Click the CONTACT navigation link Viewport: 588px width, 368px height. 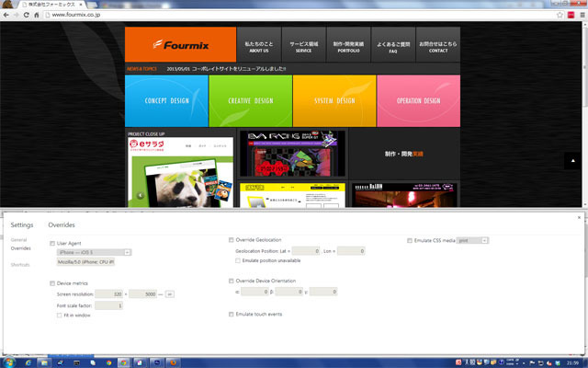[x=438, y=47]
